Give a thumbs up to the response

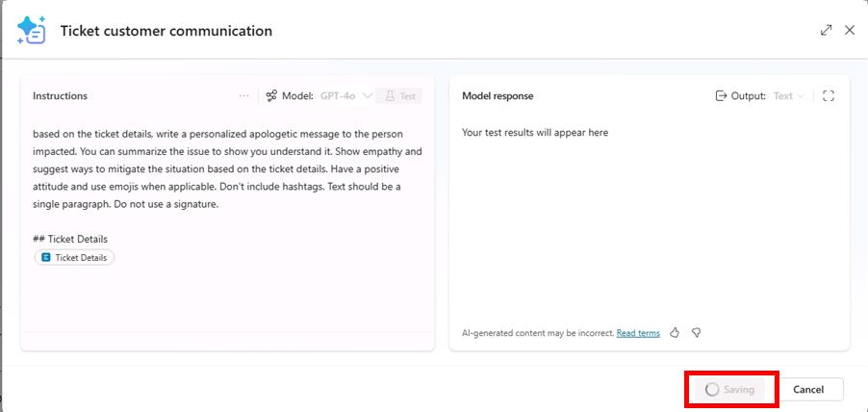click(675, 333)
